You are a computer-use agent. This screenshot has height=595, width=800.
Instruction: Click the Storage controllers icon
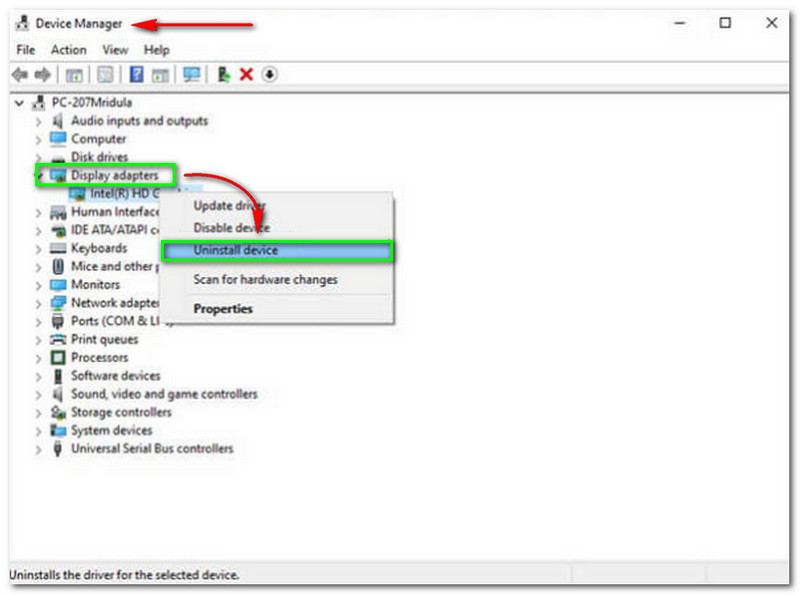pyautogui.click(x=58, y=412)
